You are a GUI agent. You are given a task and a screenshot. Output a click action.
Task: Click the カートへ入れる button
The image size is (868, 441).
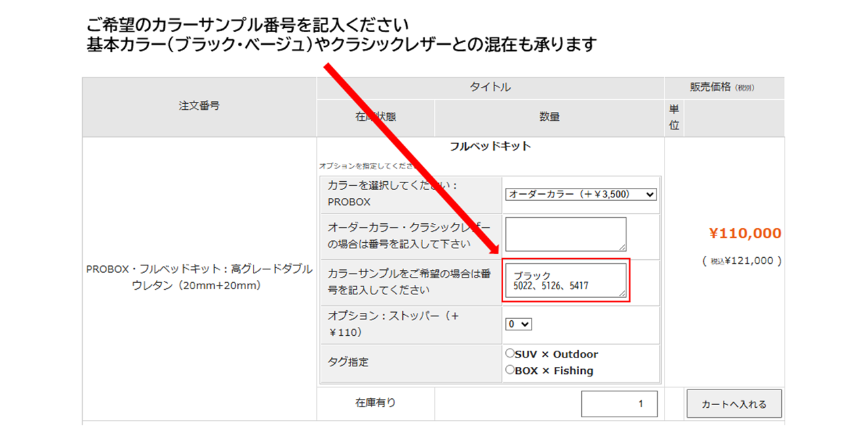click(734, 404)
